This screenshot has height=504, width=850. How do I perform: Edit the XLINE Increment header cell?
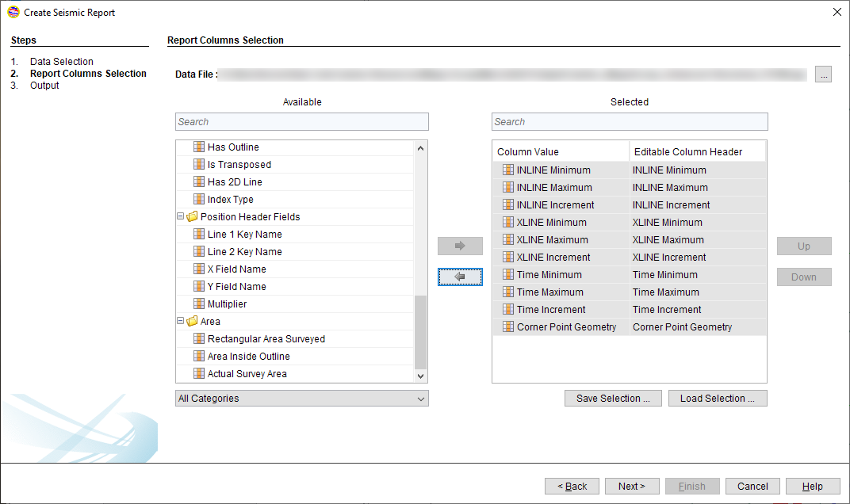coord(698,257)
